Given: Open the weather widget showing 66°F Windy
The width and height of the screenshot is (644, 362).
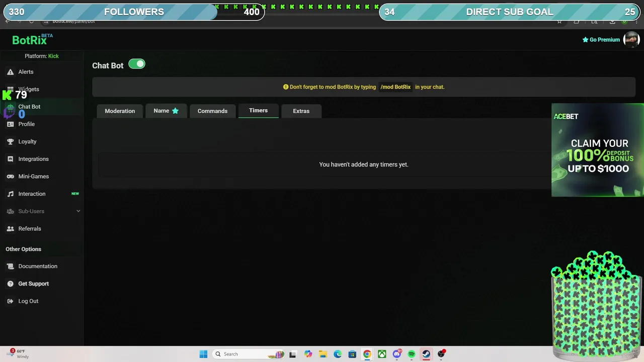Looking at the screenshot, I should (x=19, y=353).
